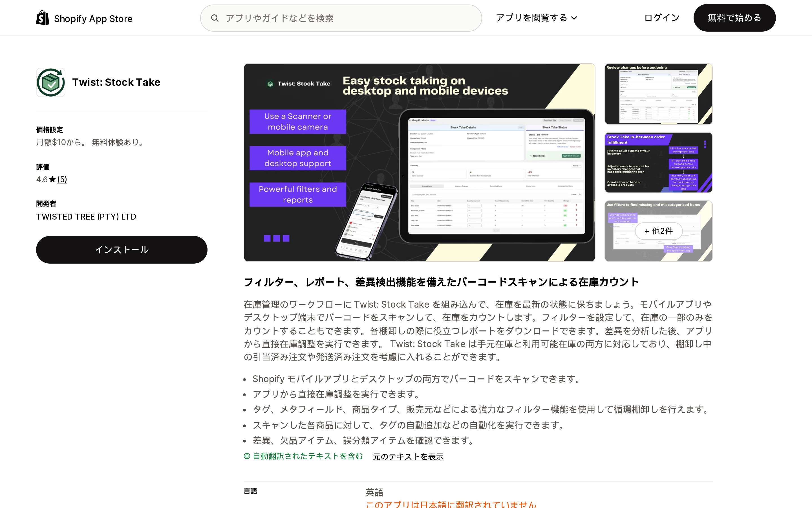This screenshot has width=812, height=508.
Task: Open the (5) reviews link
Action: click(62, 179)
